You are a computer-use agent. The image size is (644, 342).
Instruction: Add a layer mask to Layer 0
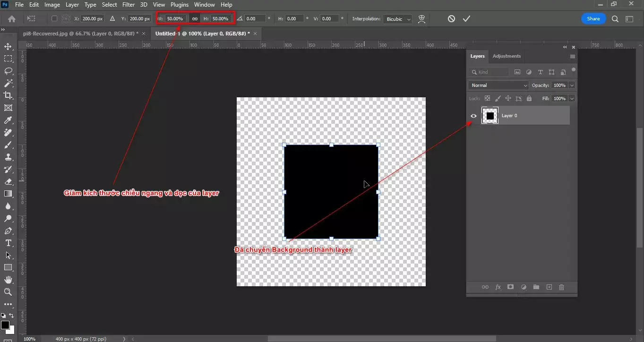pos(510,287)
